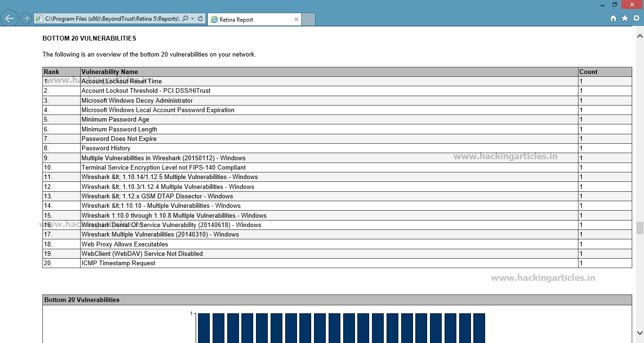Click the Minimum Password Age entry
644x343 pixels.
[x=116, y=119]
